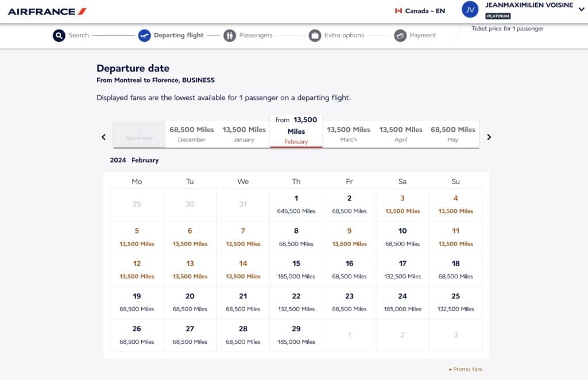Go to next months arrow
The width and height of the screenshot is (588, 380).
pyautogui.click(x=489, y=137)
